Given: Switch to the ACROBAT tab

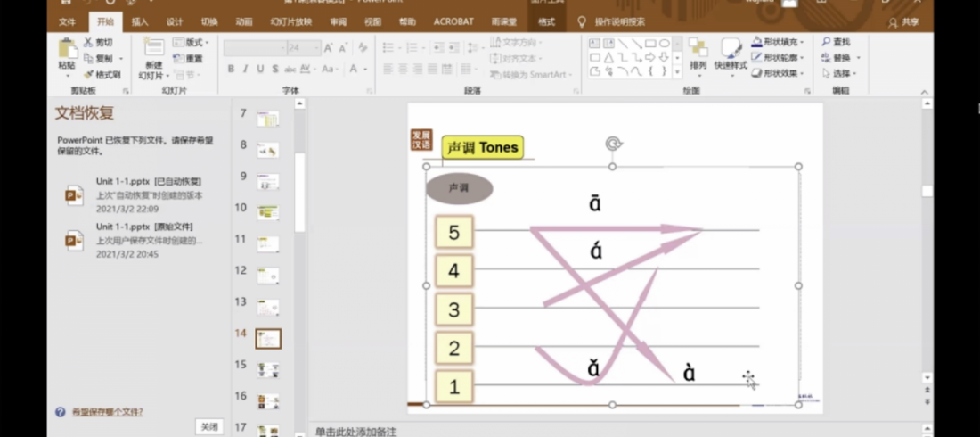Looking at the screenshot, I should click(x=453, y=22).
